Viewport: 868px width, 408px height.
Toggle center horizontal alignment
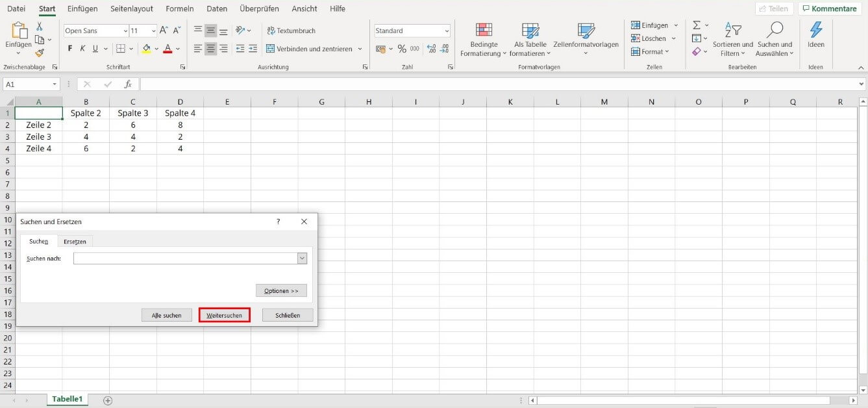coord(210,49)
